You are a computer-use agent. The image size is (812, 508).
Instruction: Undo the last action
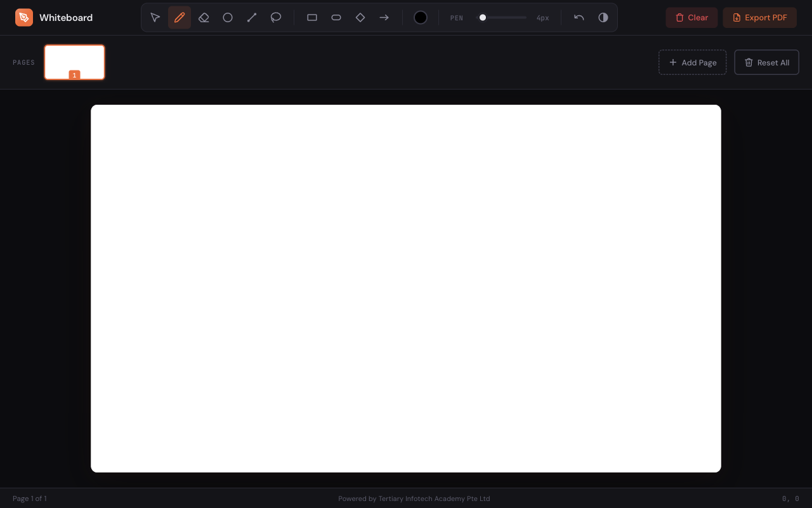point(579,18)
